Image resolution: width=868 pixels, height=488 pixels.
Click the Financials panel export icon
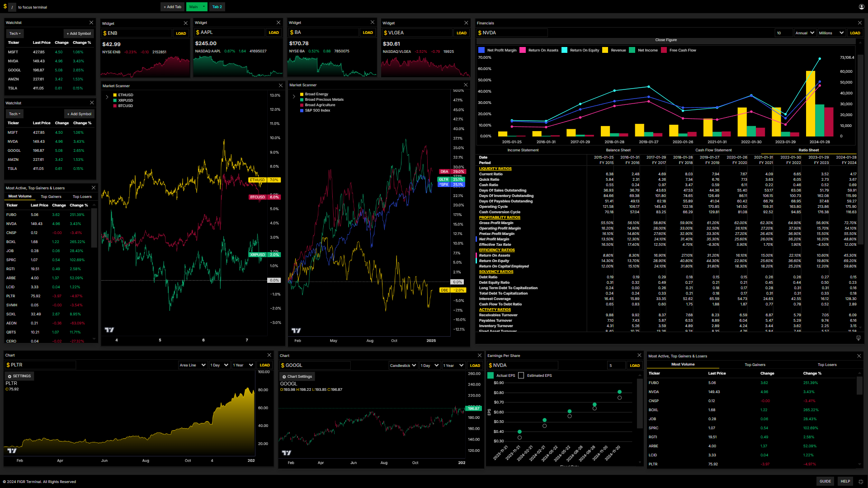point(858,338)
